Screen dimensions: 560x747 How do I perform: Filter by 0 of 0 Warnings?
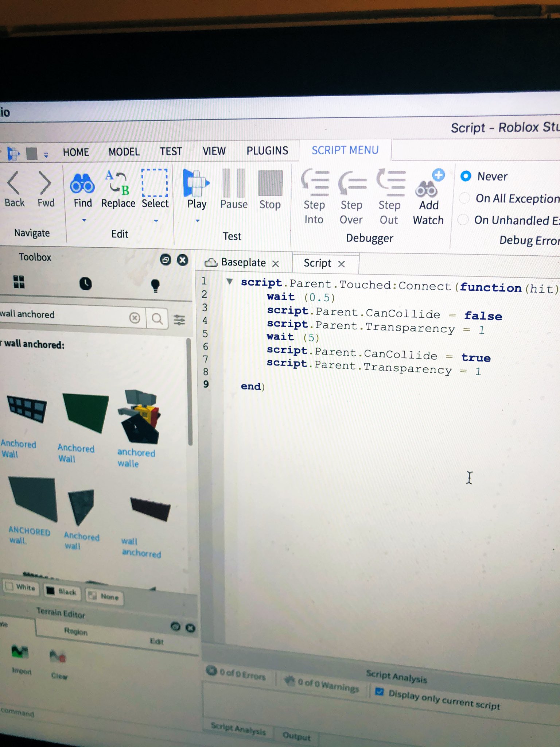click(x=322, y=685)
